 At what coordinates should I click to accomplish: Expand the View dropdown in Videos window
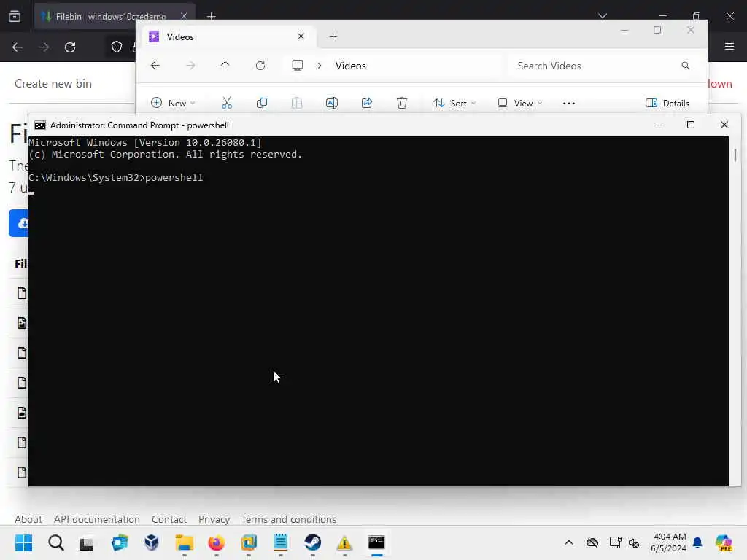pyautogui.click(x=519, y=103)
